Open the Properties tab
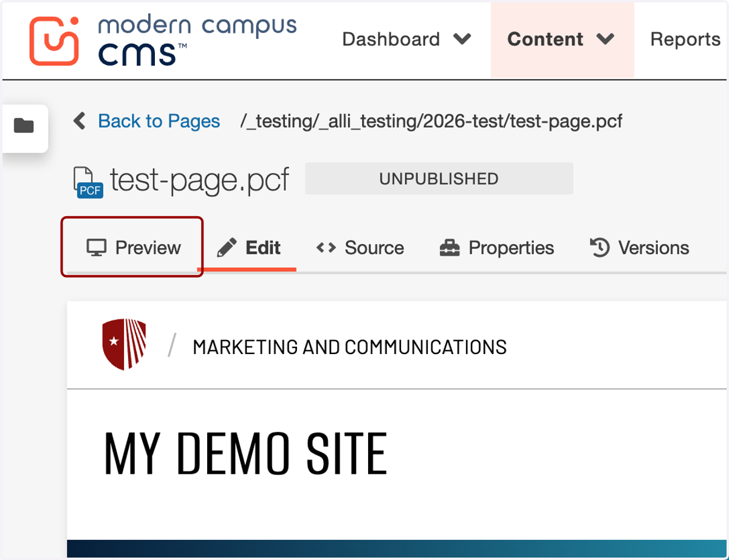The width and height of the screenshot is (729, 560). pos(496,248)
